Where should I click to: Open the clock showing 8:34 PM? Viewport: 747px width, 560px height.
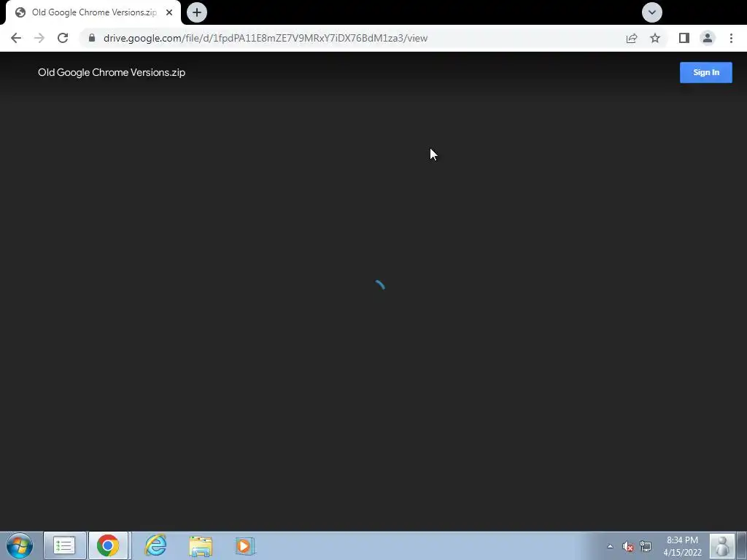(682, 546)
